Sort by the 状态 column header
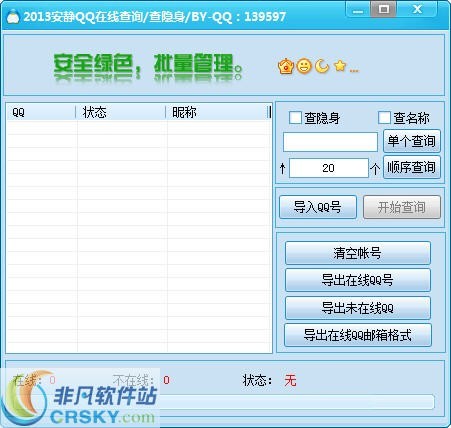 (x=121, y=112)
